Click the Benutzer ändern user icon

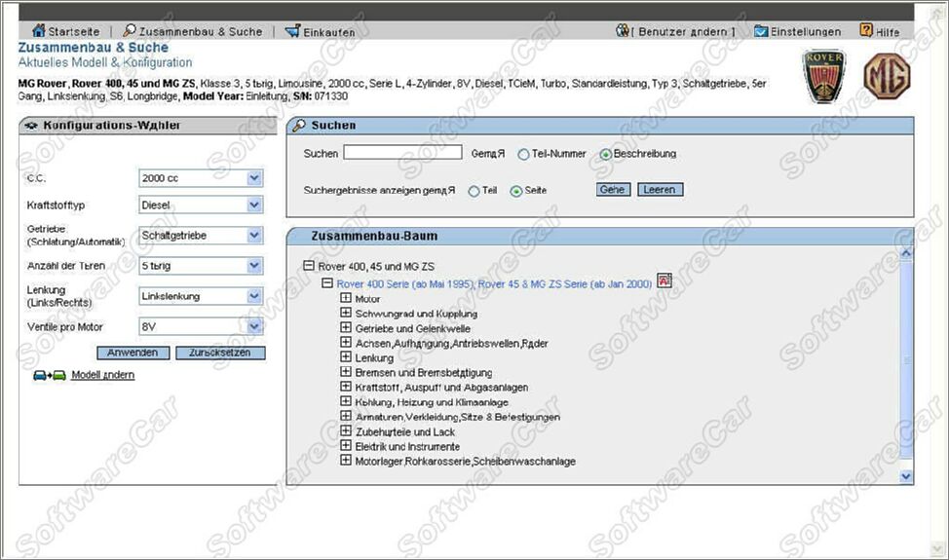[624, 31]
